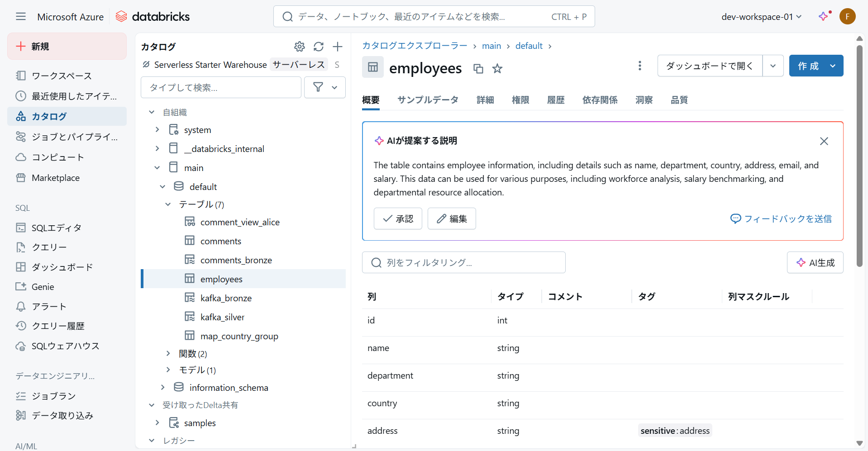Focus the catalog type-to-search field
Viewport: 868px width, 451px height.
tap(221, 87)
